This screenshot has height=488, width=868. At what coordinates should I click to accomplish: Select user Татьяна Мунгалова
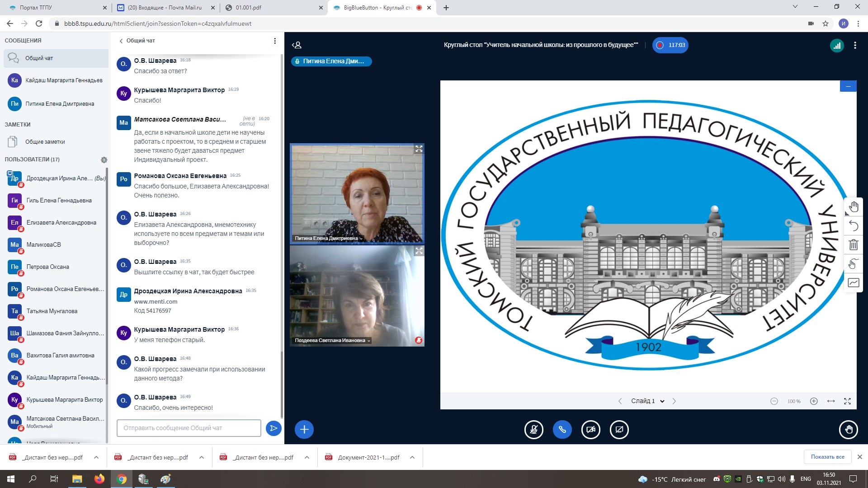tap(56, 311)
